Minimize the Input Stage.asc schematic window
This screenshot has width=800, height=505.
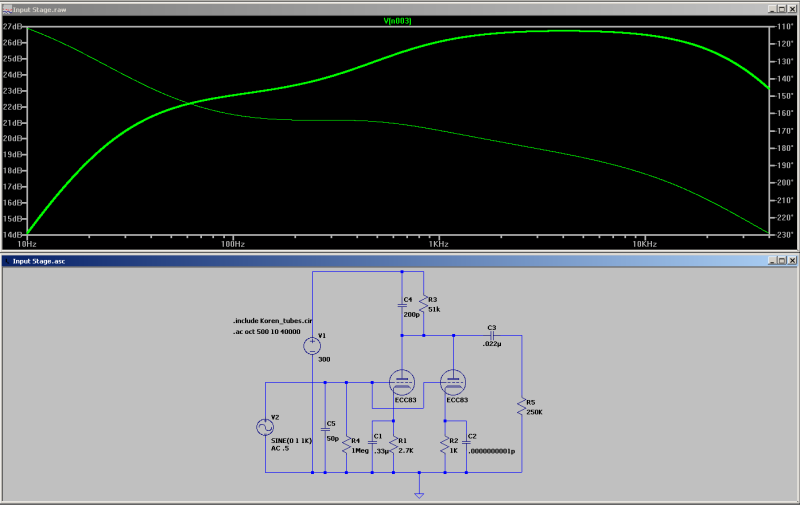coord(772,261)
